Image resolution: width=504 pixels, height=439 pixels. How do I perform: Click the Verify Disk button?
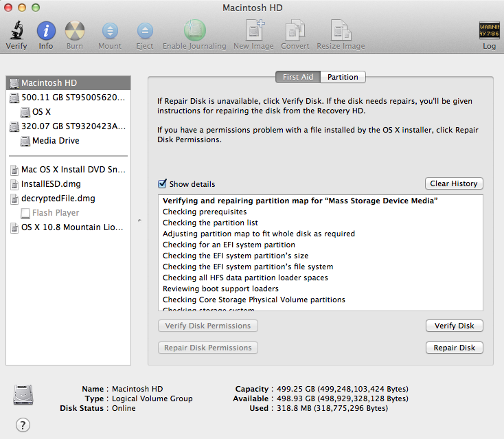click(x=454, y=326)
